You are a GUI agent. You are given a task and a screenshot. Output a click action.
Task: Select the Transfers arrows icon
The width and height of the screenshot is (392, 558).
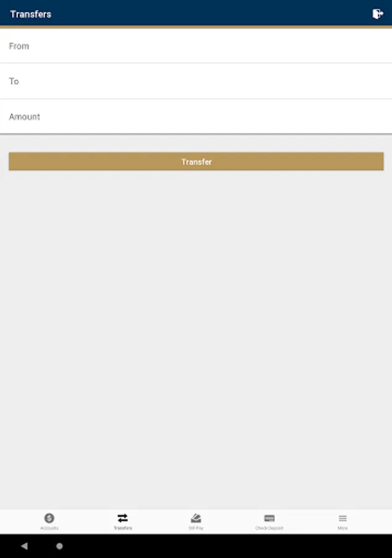point(123,518)
